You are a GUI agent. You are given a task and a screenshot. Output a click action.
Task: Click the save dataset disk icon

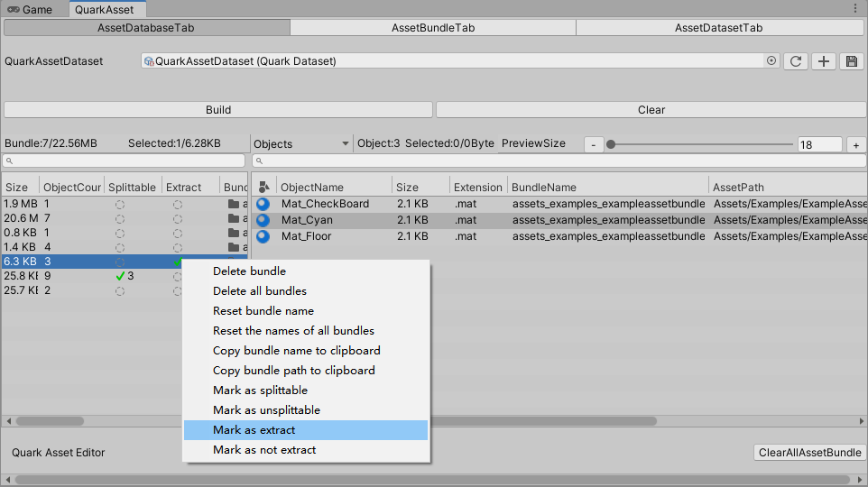point(852,61)
